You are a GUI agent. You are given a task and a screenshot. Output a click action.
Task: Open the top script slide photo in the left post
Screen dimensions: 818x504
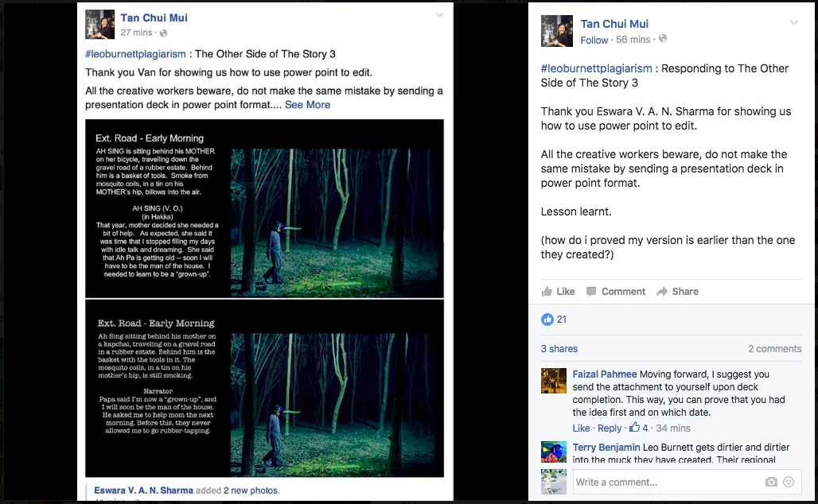264,208
